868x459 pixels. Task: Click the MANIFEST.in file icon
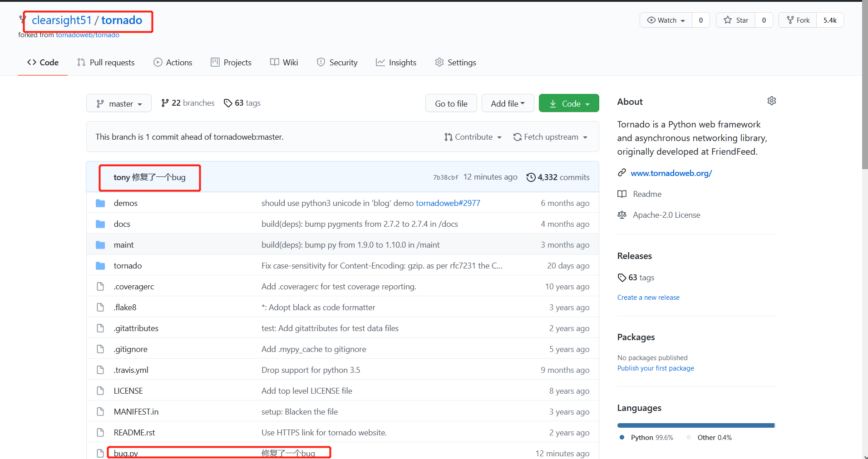tap(100, 412)
